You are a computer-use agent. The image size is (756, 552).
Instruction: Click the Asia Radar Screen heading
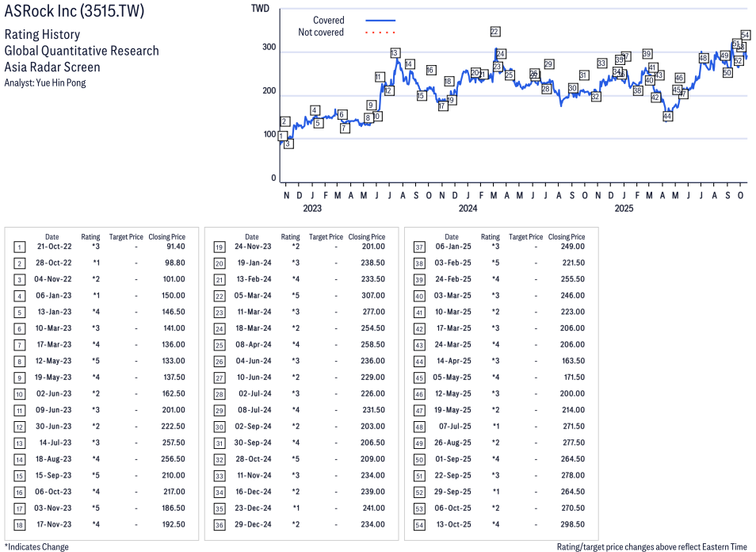coord(52,67)
